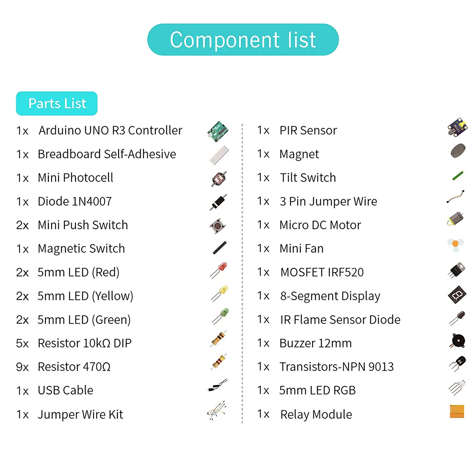Select the 8-Segment Display icon
The image size is (476, 476).
tap(457, 295)
